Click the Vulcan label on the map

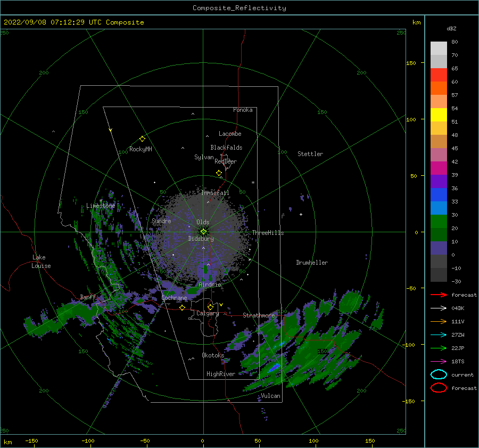coord(271,396)
